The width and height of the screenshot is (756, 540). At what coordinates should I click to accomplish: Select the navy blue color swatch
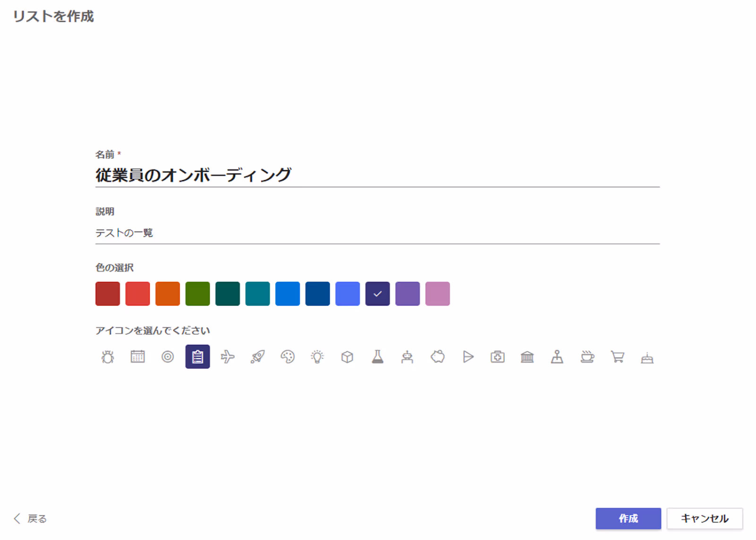pos(318,294)
